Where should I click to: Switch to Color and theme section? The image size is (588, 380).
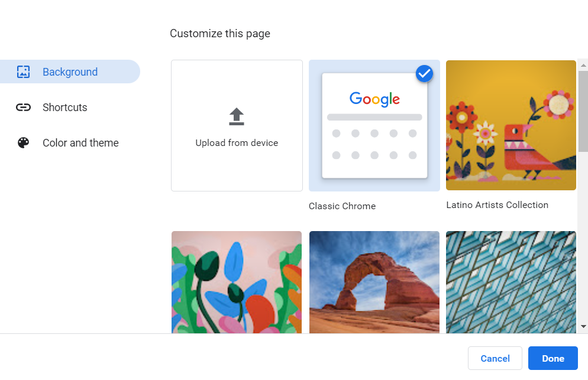(80, 142)
